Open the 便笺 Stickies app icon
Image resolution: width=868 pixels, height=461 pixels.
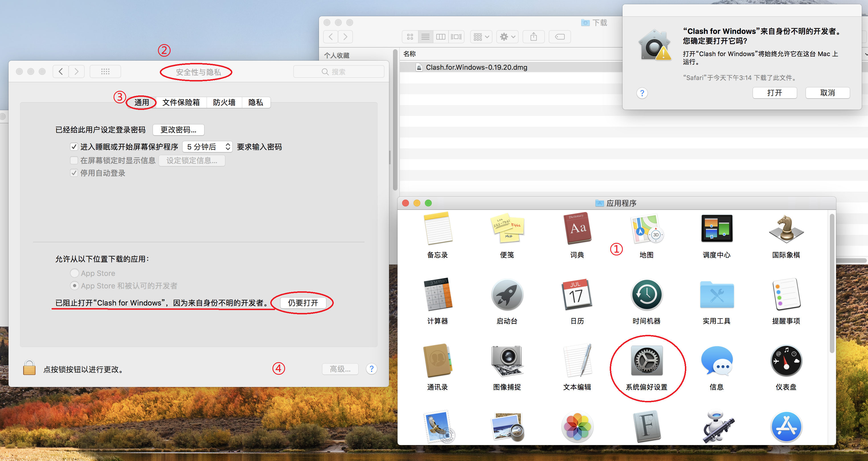pyautogui.click(x=507, y=228)
